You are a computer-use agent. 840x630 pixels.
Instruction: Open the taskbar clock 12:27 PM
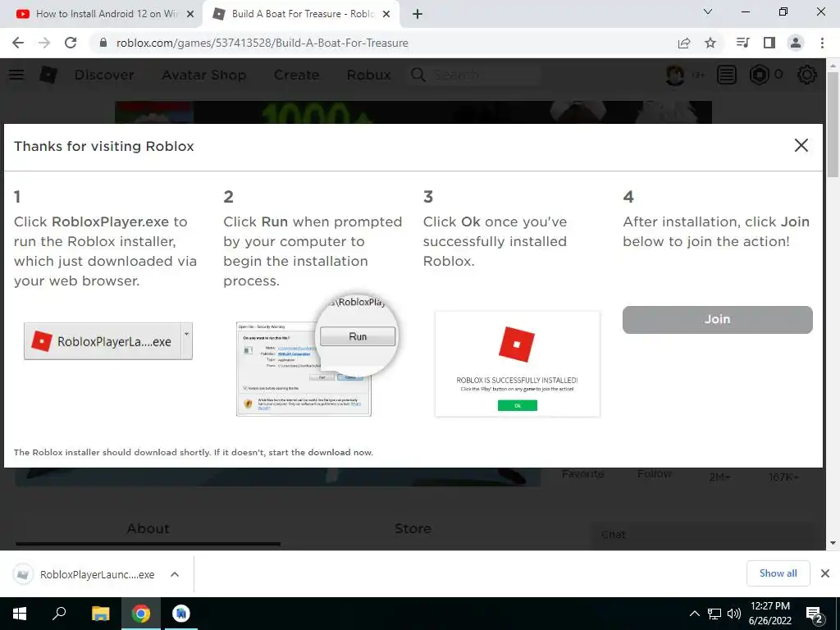pyautogui.click(x=769, y=614)
